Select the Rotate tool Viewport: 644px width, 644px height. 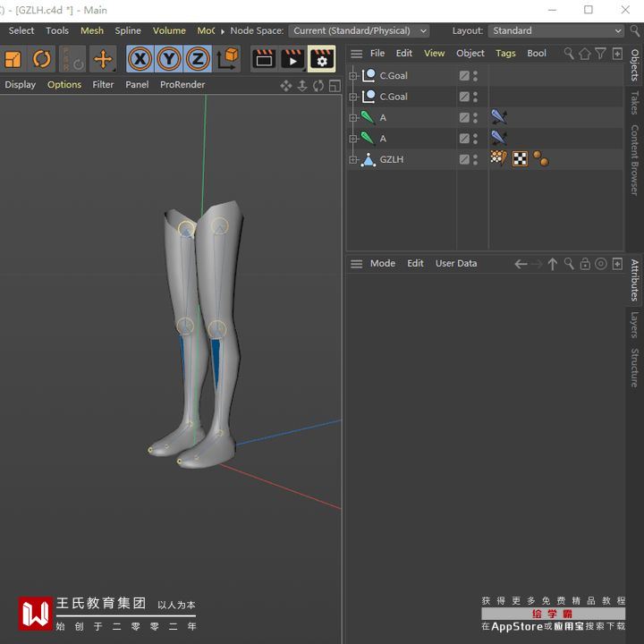pos(42,60)
